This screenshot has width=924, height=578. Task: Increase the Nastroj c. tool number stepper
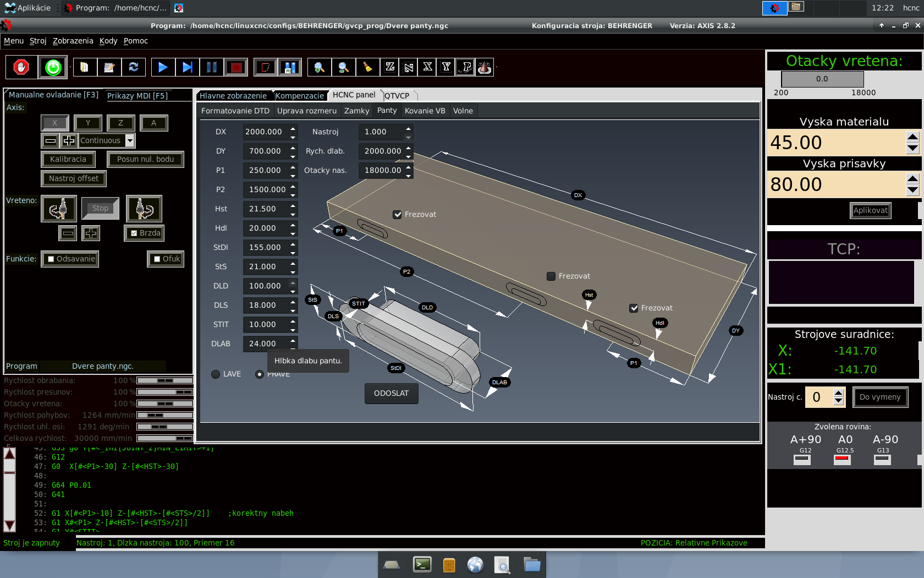pyautogui.click(x=838, y=393)
